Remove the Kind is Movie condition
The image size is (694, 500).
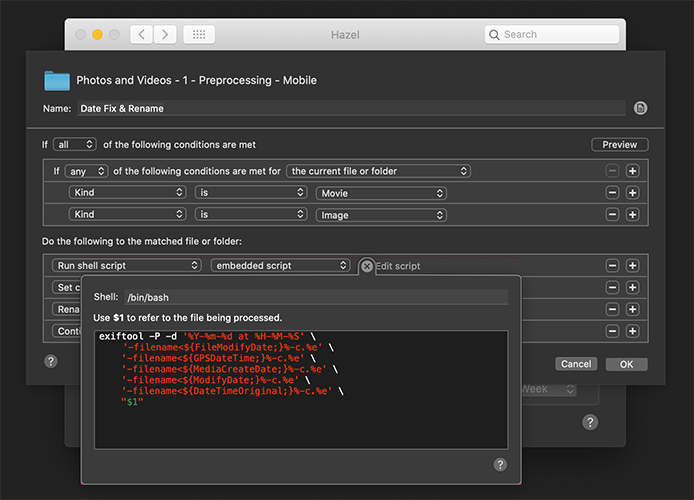(612, 192)
